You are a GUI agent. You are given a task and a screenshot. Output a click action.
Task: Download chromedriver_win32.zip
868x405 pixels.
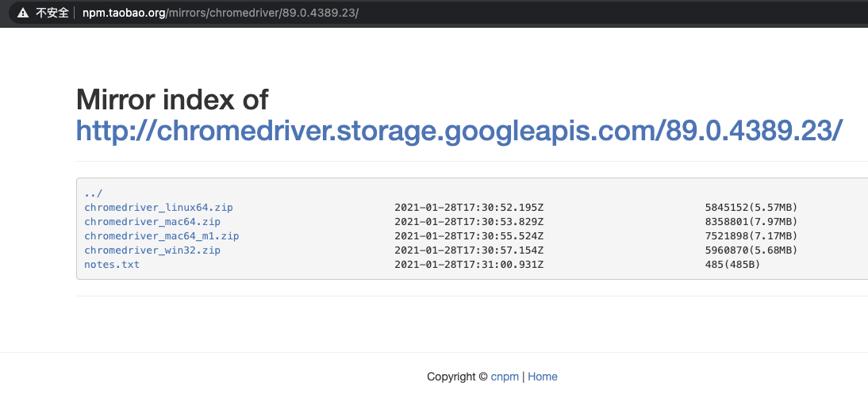[152, 250]
